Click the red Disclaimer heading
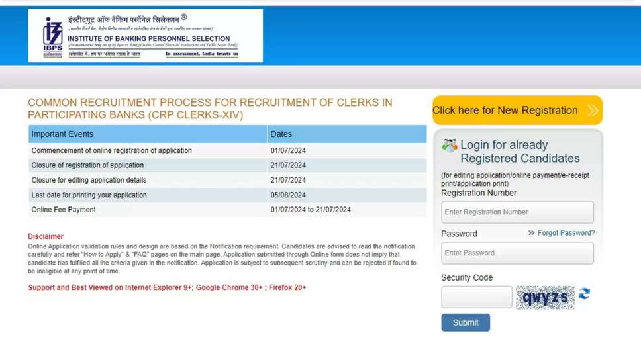This screenshot has height=364, width=641. [x=46, y=236]
